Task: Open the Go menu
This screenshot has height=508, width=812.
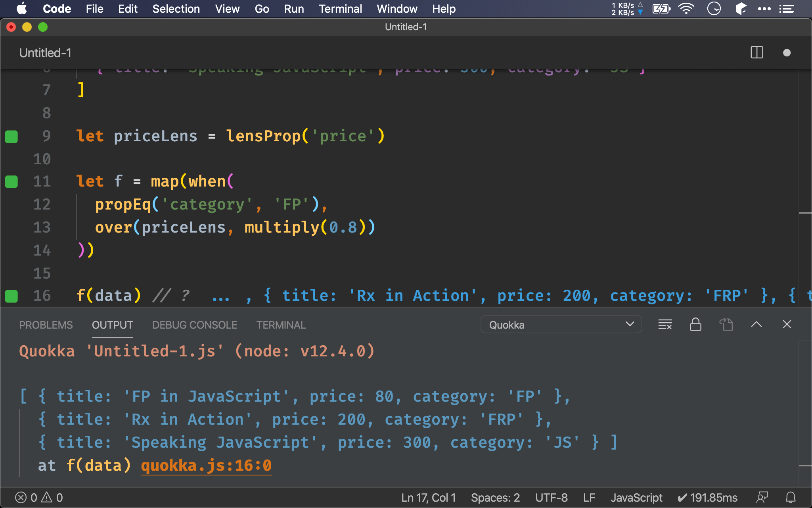Action: coord(262,9)
